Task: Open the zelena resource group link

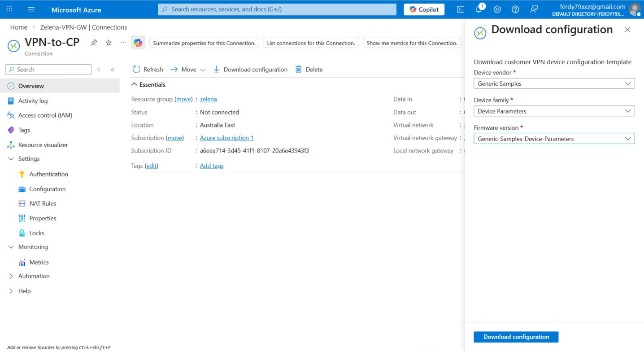Action: tap(208, 99)
